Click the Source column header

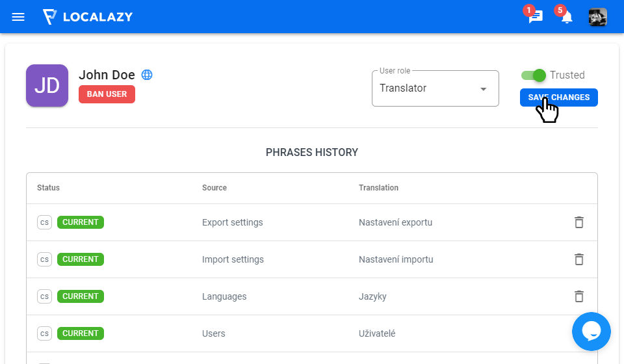point(214,188)
